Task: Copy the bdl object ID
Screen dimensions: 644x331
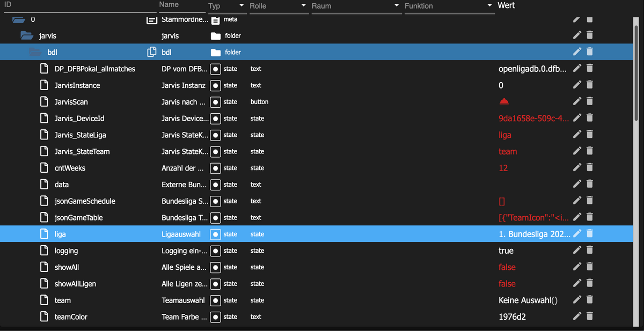Action: tap(152, 52)
